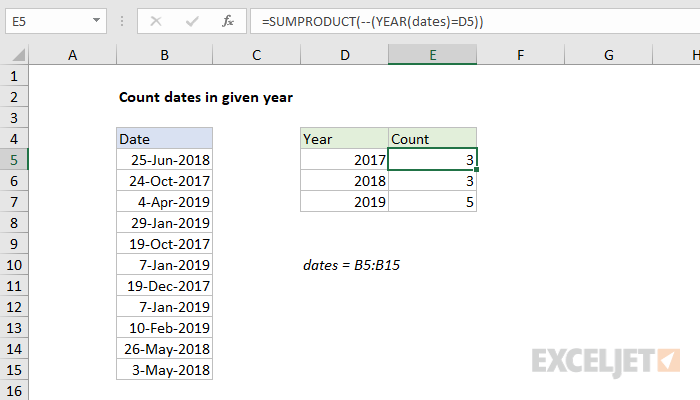700x400 pixels.
Task: Select cell with 29-Jan-2019
Action: click(x=164, y=223)
